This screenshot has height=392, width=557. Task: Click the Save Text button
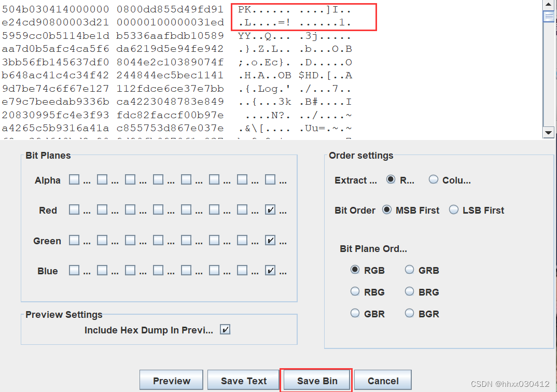coord(243,381)
